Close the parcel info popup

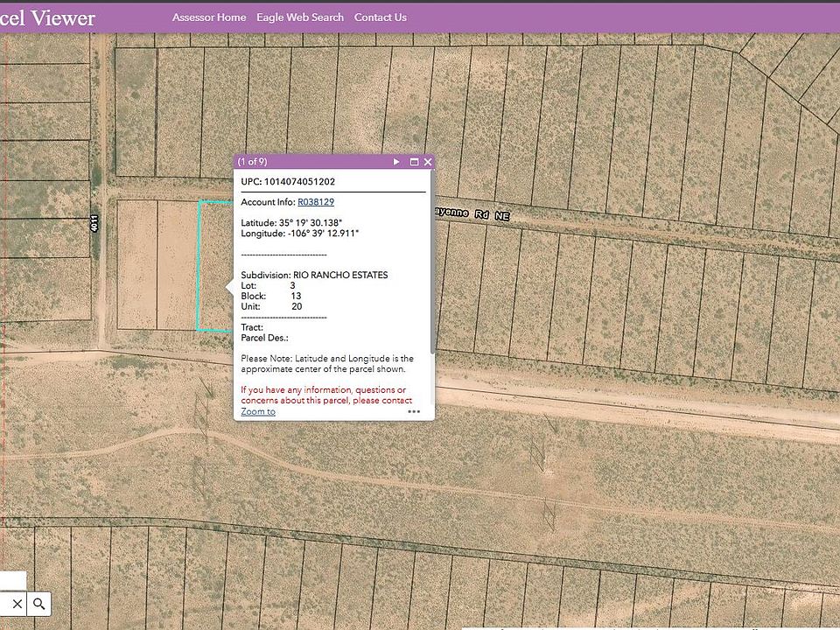428,162
